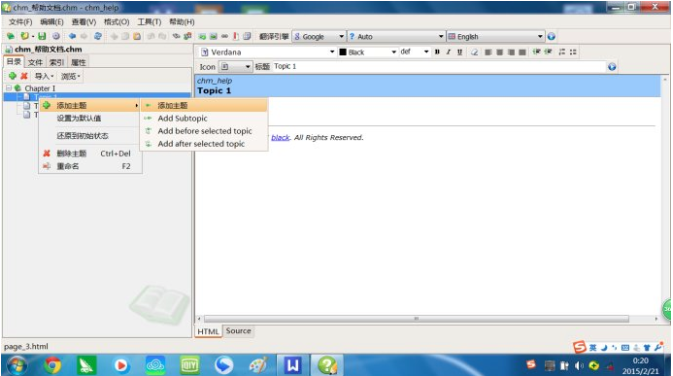The height and width of the screenshot is (376, 673).
Task: Click the green add-topic plus icon
Action: [x=12, y=76]
